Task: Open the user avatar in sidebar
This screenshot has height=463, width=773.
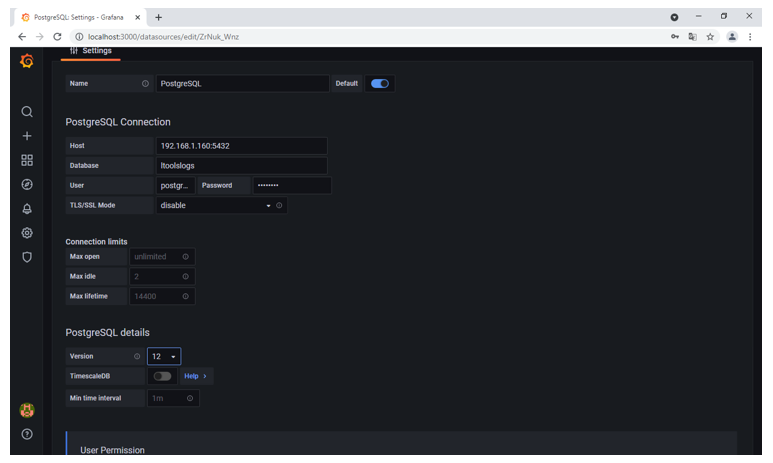Action: click(x=27, y=410)
